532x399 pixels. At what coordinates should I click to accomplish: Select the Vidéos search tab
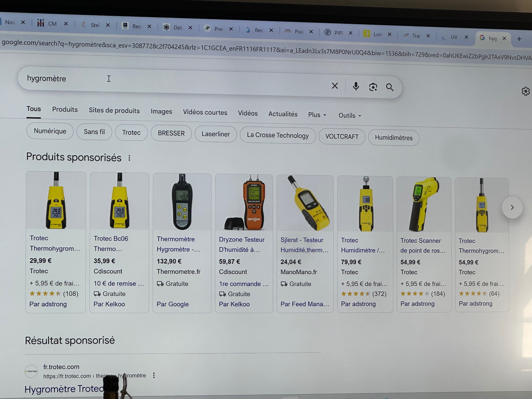tap(248, 113)
